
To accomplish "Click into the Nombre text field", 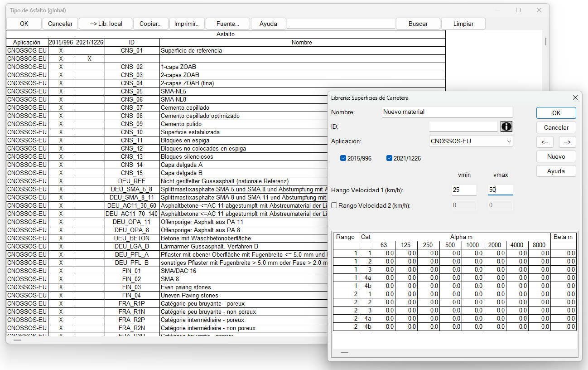I will [x=447, y=112].
